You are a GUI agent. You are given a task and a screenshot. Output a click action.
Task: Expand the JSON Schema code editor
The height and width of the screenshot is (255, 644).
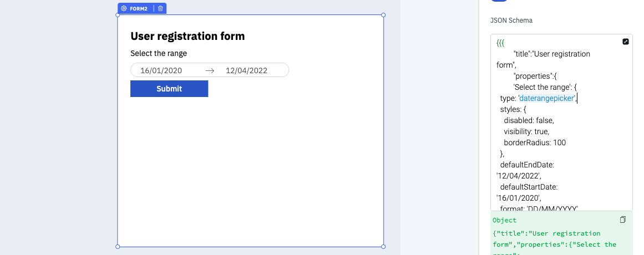pos(626,42)
